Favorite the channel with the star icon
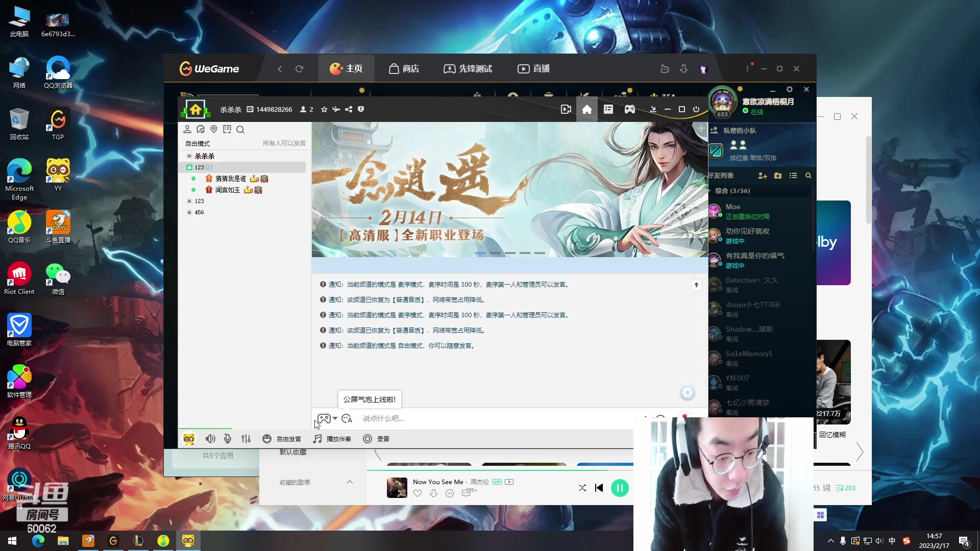 click(x=324, y=110)
